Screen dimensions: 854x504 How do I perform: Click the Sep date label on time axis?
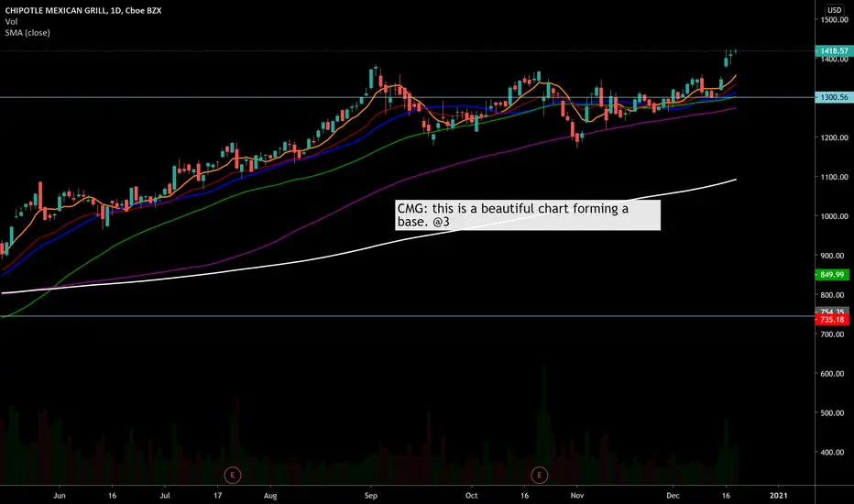371,495
